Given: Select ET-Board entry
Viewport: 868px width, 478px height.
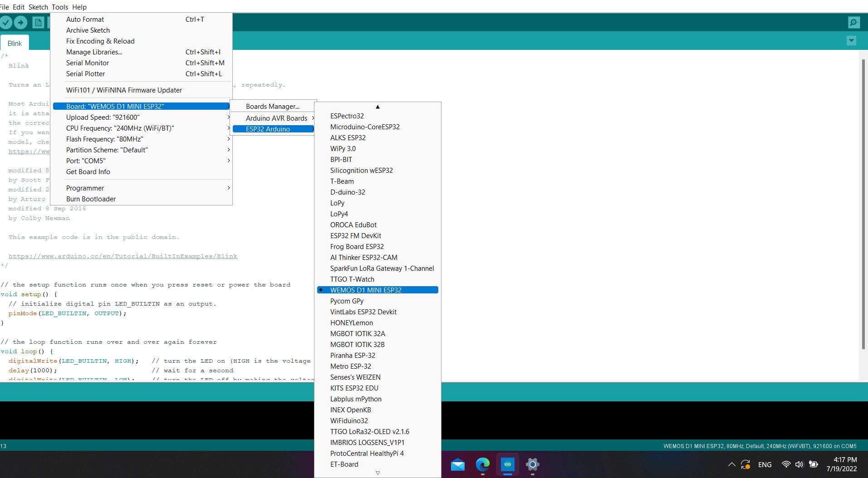Looking at the screenshot, I should pos(378,464).
